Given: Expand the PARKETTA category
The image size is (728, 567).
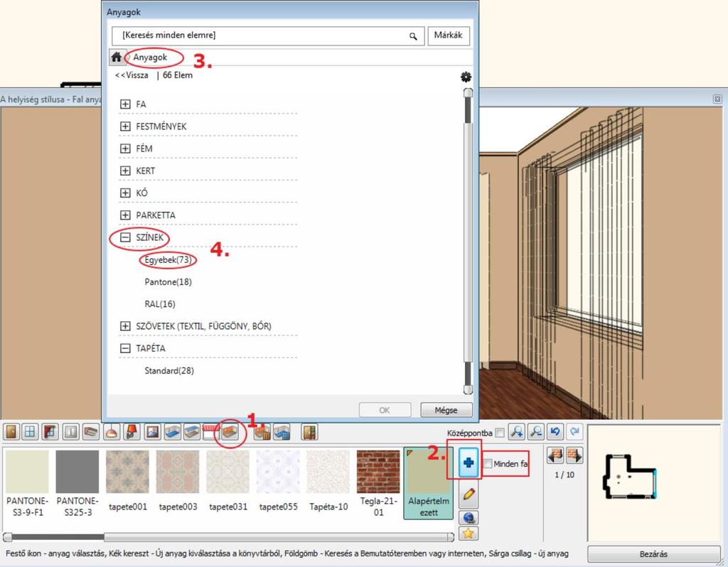Looking at the screenshot, I should point(125,215).
